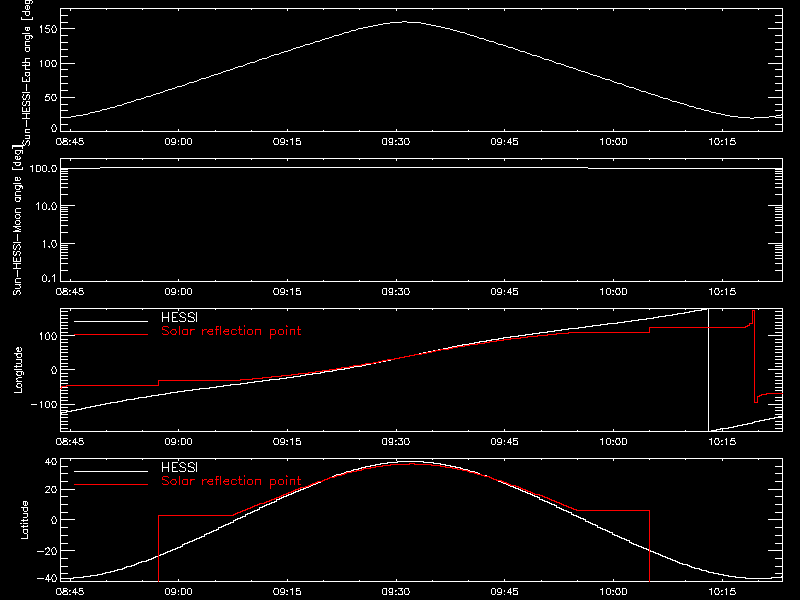Click the Sun-HESSI-Earth angle axis title
This screenshot has width=800, height=600.
point(27,71)
